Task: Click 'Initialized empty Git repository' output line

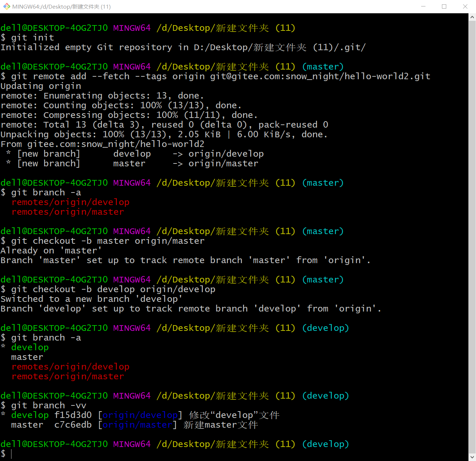Action: (x=183, y=47)
